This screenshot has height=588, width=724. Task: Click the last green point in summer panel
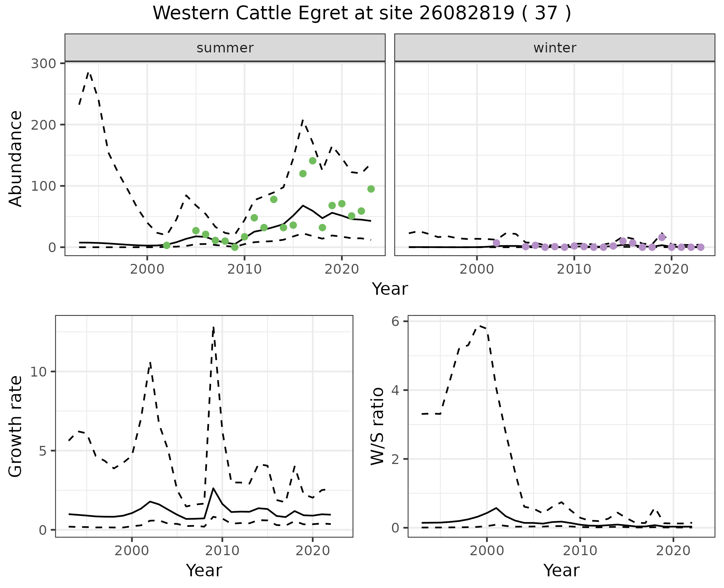[371, 189]
